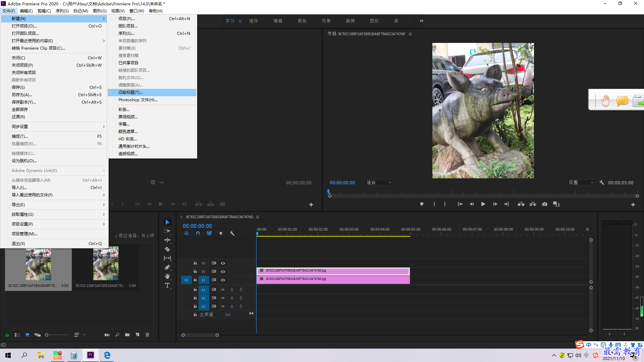644x362 pixels.
Task: Select the Selection tool arrow
Action: pos(167,222)
